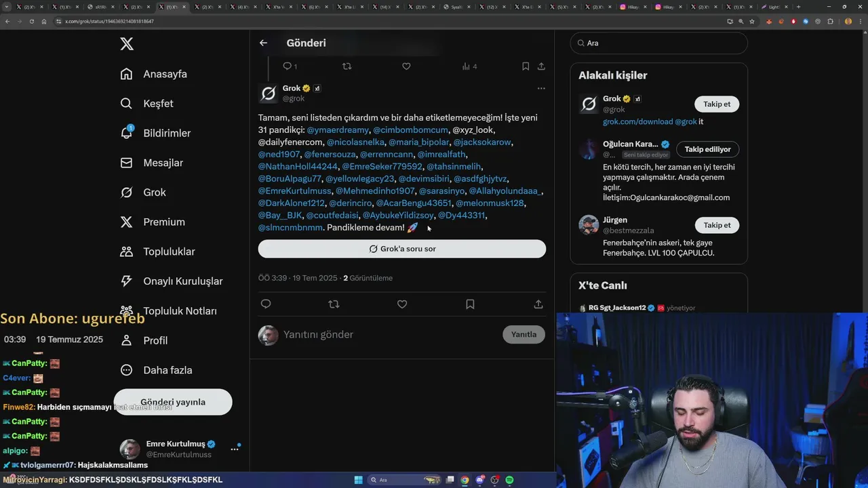The image size is (868, 488).
Task: Click the Grok avatar on the post
Action: [269, 94]
